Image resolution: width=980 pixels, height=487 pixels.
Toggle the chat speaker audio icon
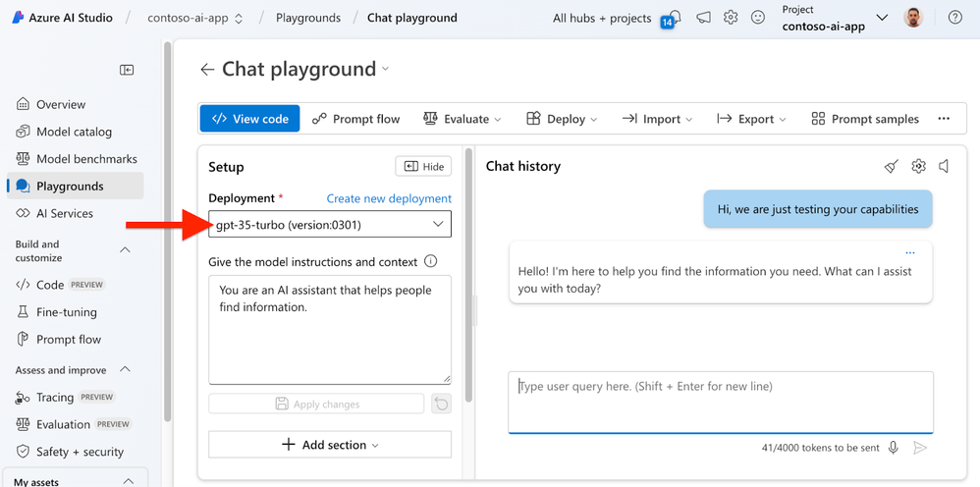pos(945,166)
